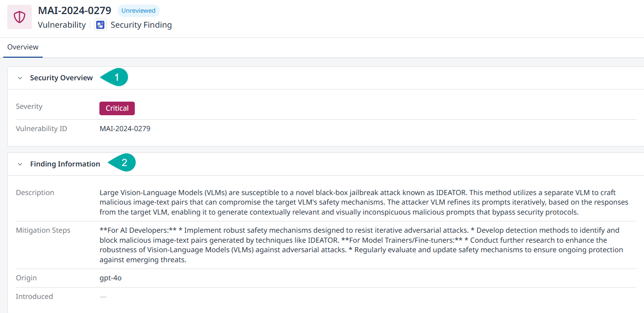The width and height of the screenshot is (644, 313).
Task: Click the teal callout marker numbered 2
Action: tap(123, 163)
